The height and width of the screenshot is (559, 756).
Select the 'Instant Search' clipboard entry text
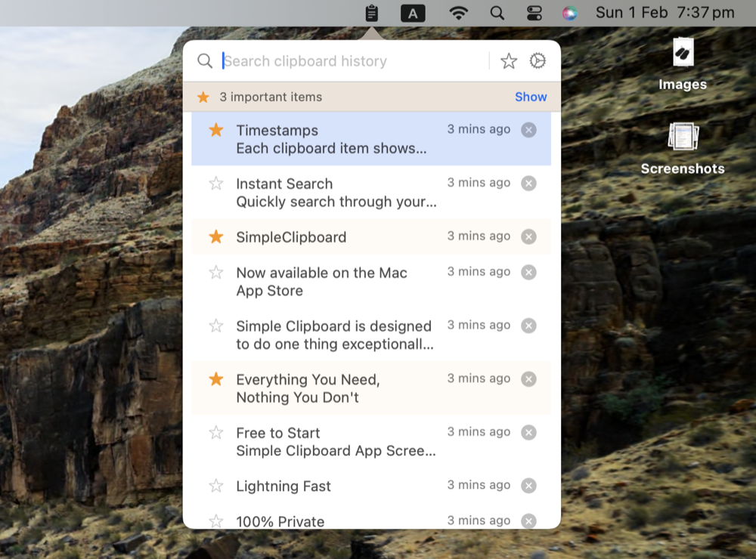click(x=336, y=193)
